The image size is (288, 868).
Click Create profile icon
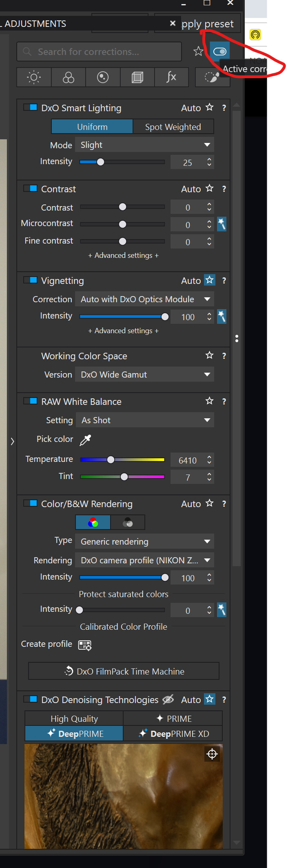85,645
